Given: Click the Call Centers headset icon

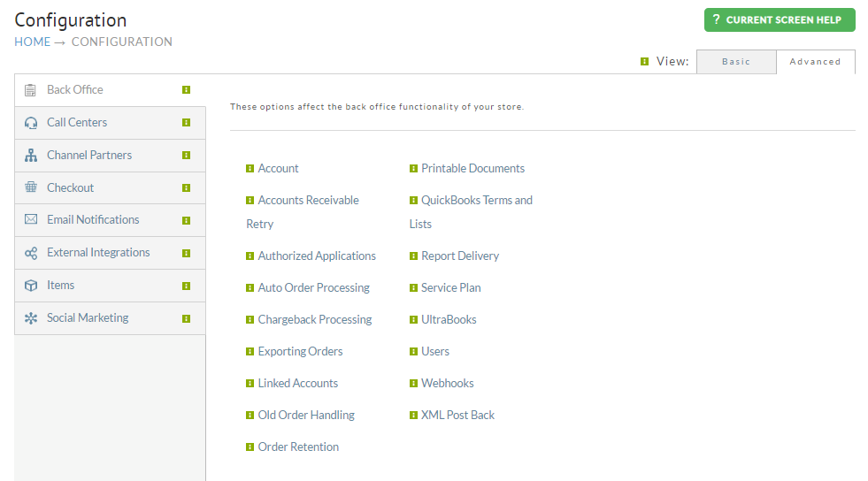Looking at the screenshot, I should click(31, 123).
